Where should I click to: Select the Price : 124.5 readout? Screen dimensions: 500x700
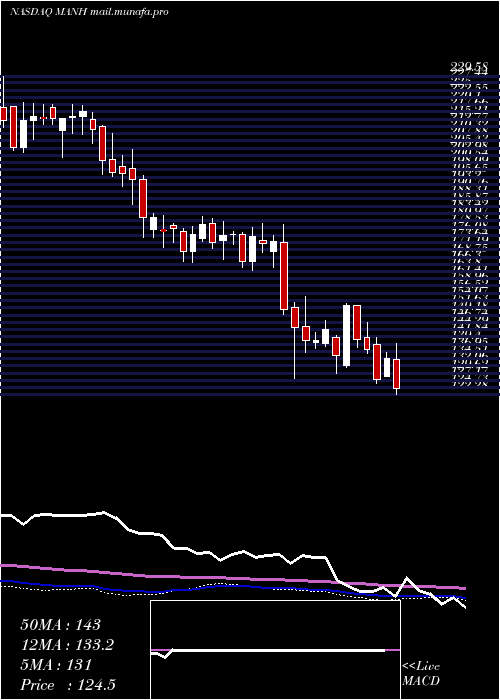[x=70, y=685]
